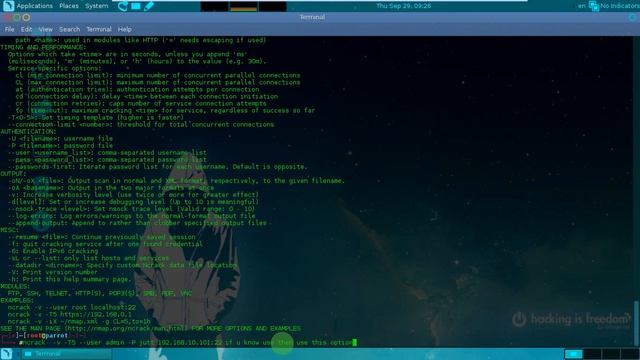The height and width of the screenshot is (360, 640).
Task: Click the date and time clock
Action: click(x=403, y=6)
